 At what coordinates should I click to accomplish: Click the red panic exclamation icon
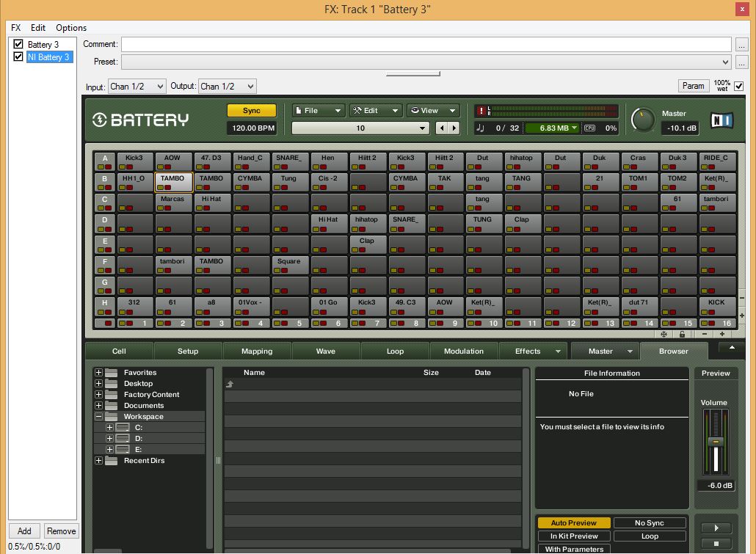click(x=482, y=111)
